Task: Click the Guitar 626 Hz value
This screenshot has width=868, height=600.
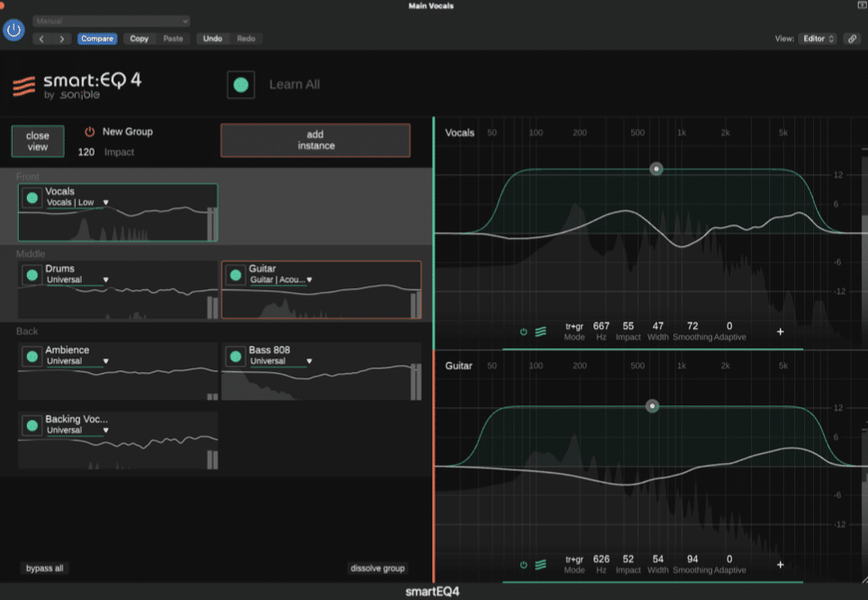Action: point(601,559)
